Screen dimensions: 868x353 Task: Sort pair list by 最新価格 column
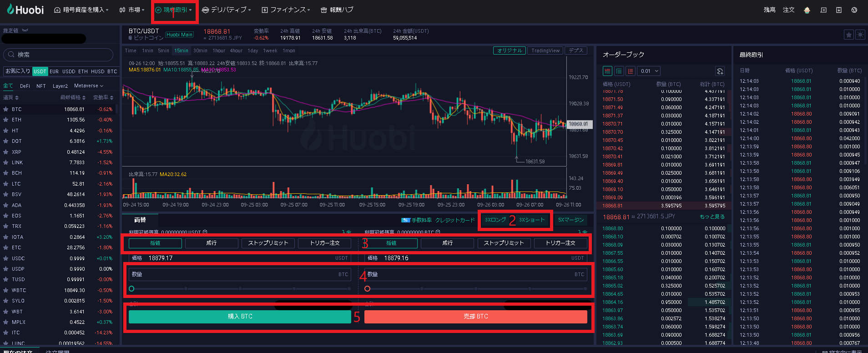(x=73, y=97)
